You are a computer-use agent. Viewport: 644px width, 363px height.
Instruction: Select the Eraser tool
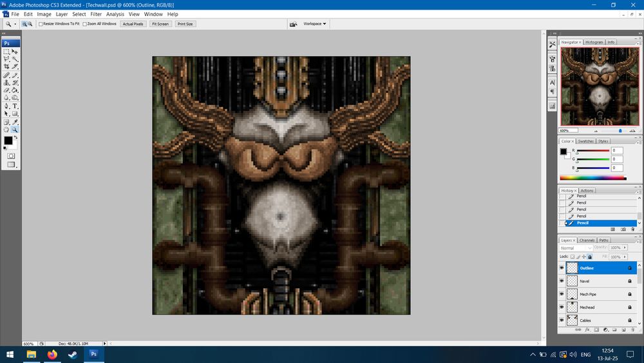[x=6, y=90]
